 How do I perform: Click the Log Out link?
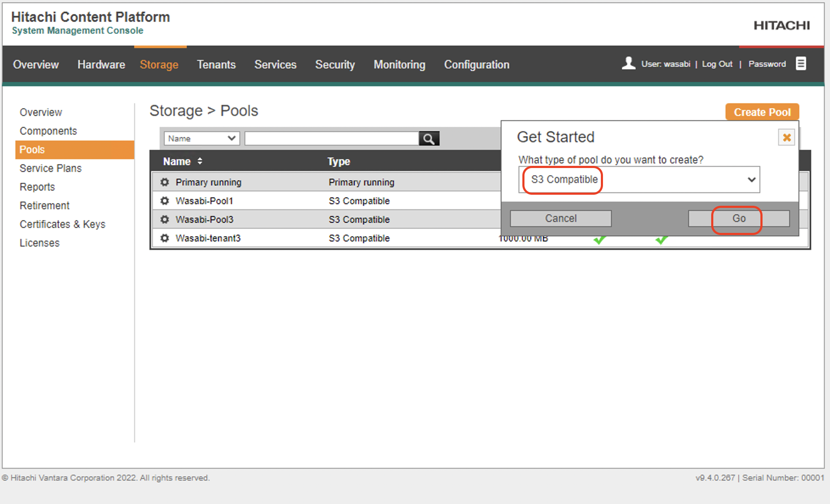pyautogui.click(x=717, y=64)
